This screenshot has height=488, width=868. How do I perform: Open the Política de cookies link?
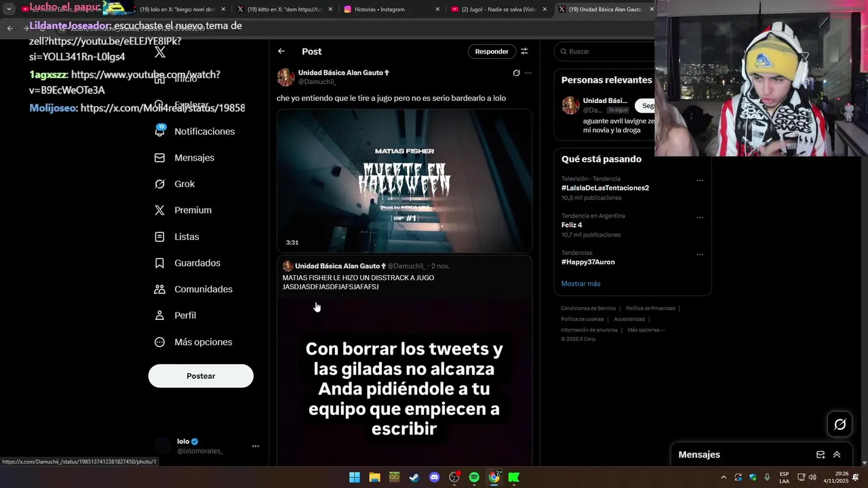click(582, 319)
